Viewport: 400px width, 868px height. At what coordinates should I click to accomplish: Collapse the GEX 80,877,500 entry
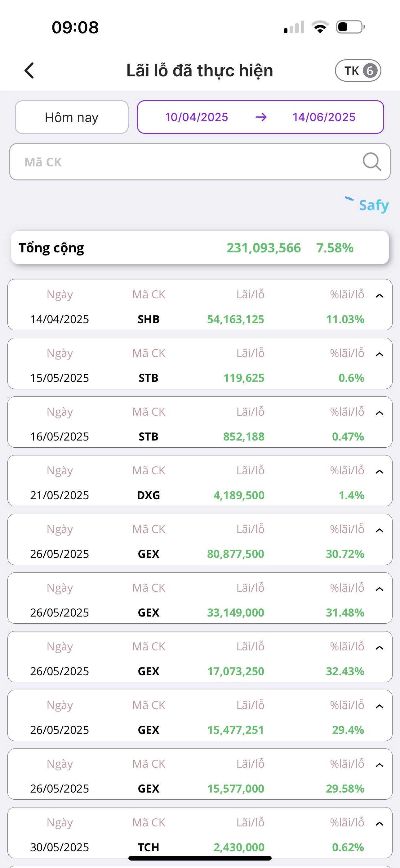click(380, 530)
